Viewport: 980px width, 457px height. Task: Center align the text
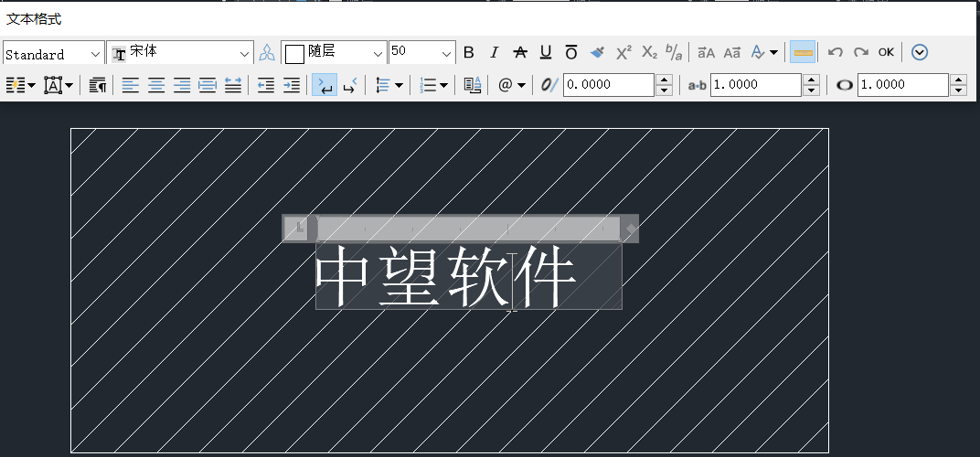point(156,85)
